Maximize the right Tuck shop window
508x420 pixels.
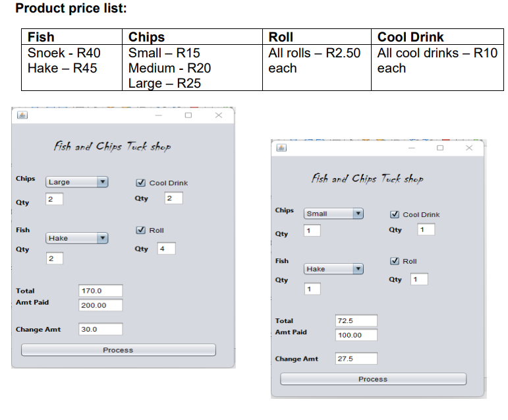coord(440,148)
